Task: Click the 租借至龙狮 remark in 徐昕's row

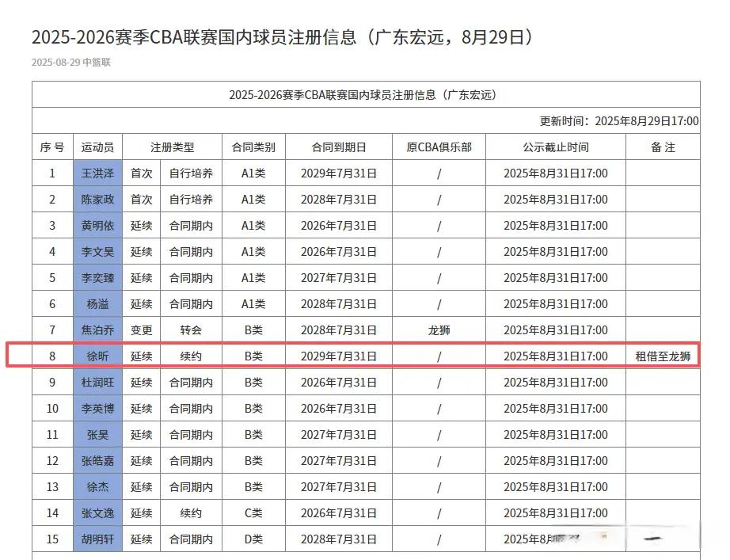Action: pyautogui.click(x=663, y=356)
